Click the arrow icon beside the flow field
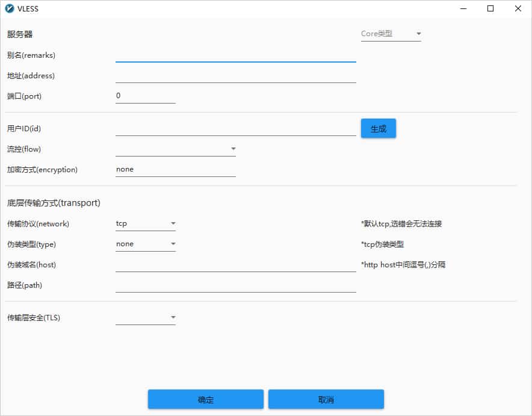Image resolution: width=532 pixels, height=416 pixels. 234,149
